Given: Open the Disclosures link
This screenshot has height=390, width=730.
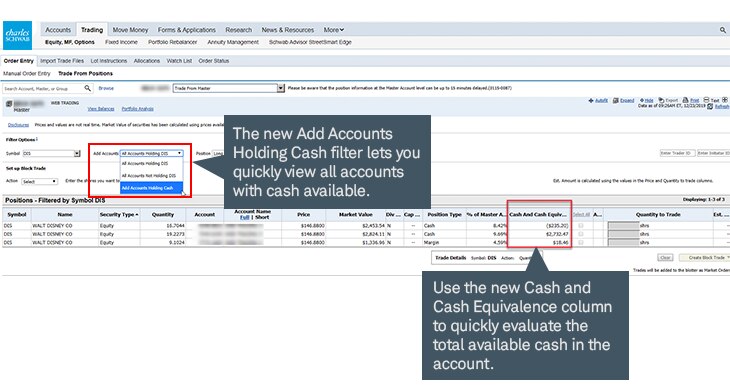Looking at the screenshot, I should pyautogui.click(x=18, y=125).
